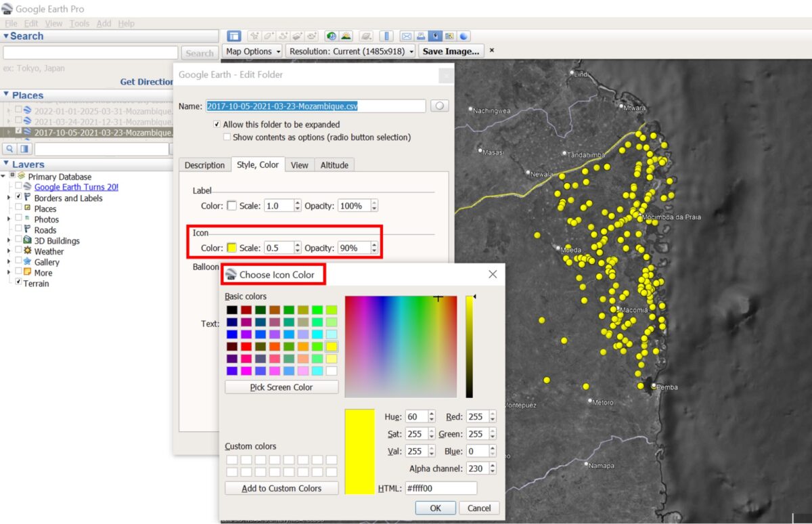Expand the Weather tree node

pos(9,251)
